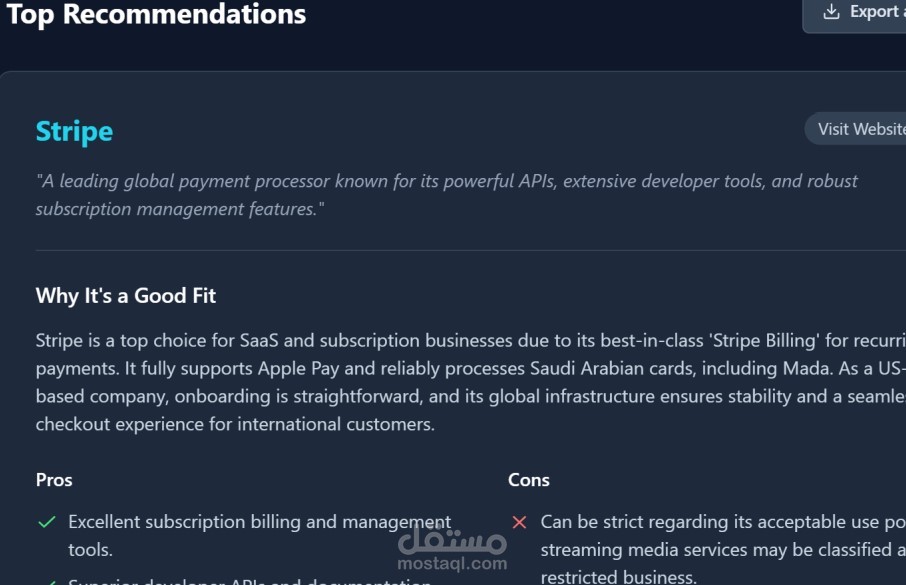Click the Why It's a Good Fit section title
Viewport: 906px width, 585px height.
(125, 295)
